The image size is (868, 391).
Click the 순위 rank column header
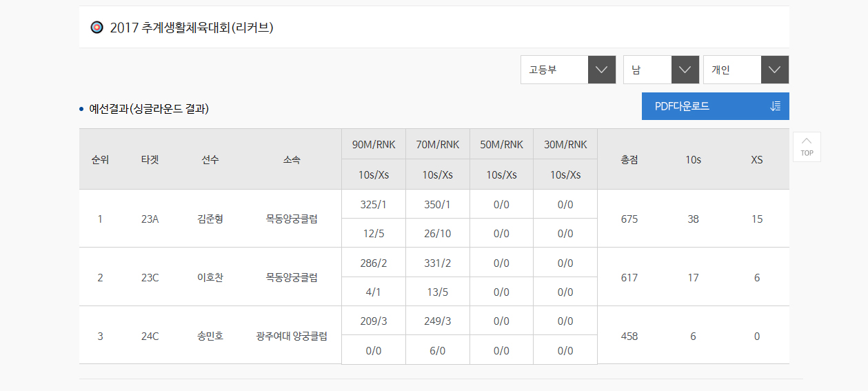[100, 159]
